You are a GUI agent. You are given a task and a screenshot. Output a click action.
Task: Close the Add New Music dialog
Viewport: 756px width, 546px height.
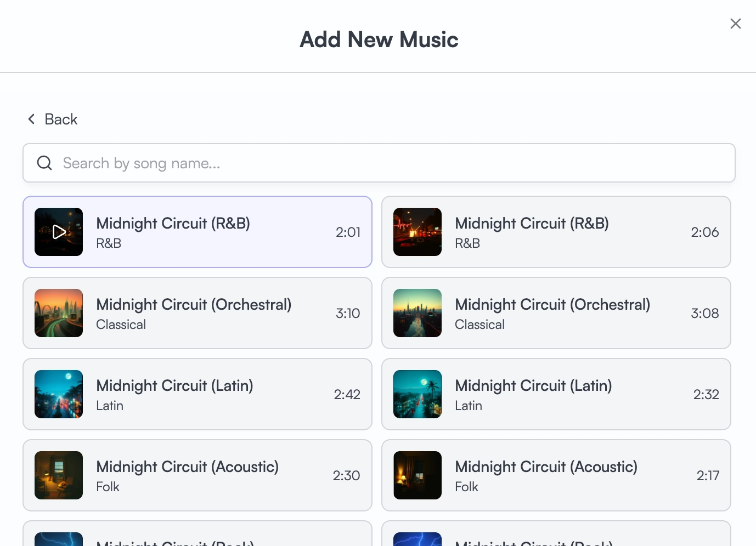736,24
